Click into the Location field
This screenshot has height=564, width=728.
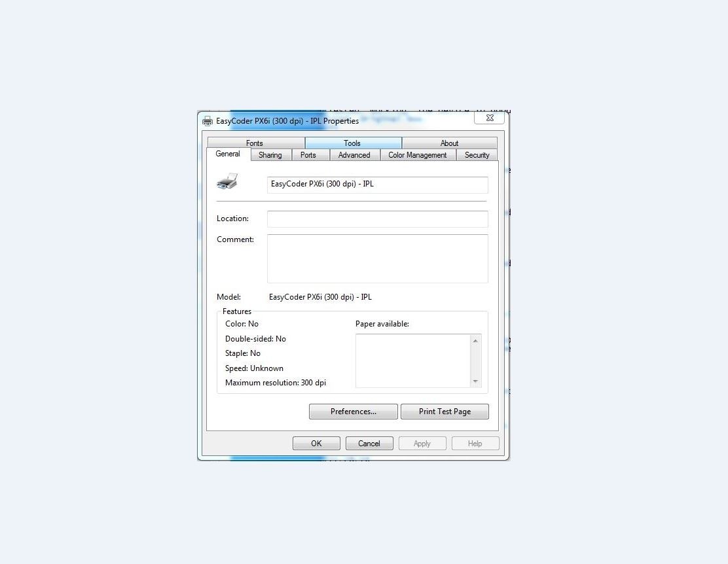click(x=378, y=219)
